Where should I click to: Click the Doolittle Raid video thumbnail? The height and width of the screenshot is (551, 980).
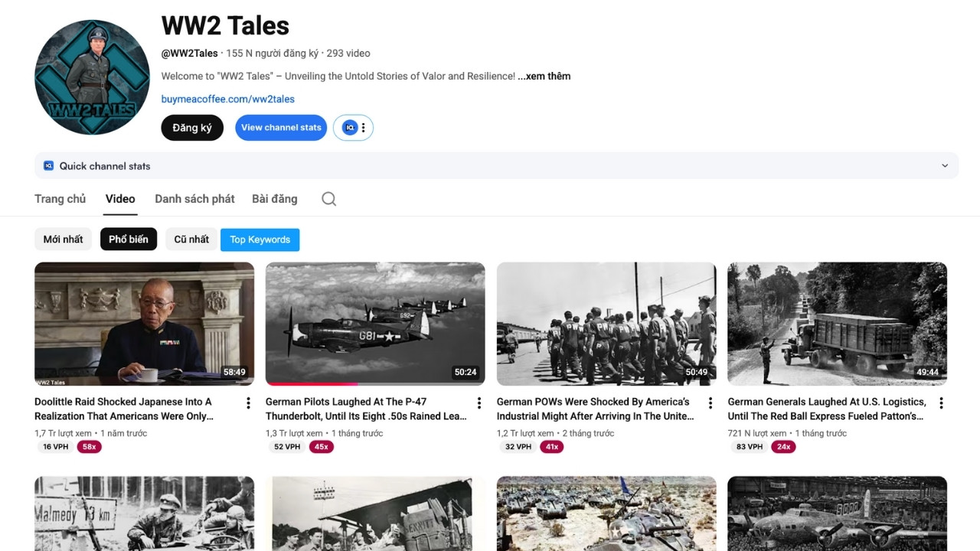144,324
